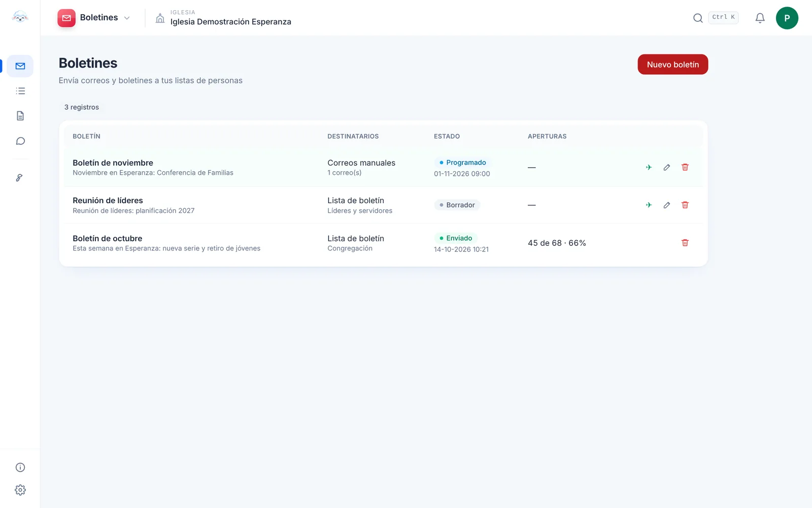Viewport: 812px width, 508px height.
Task: Open the search icon in header
Action: (698, 18)
